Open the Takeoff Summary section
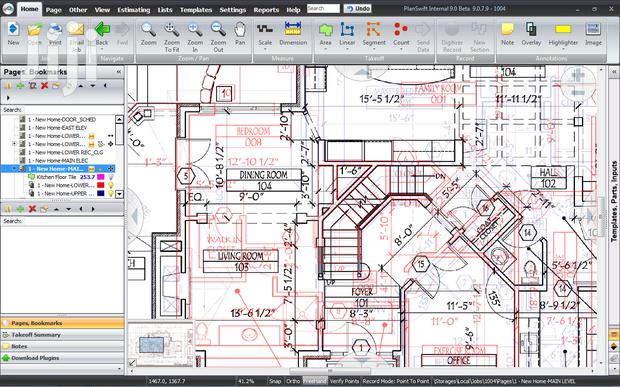This screenshot has height=387, width=620. click(x=62, y=335)
